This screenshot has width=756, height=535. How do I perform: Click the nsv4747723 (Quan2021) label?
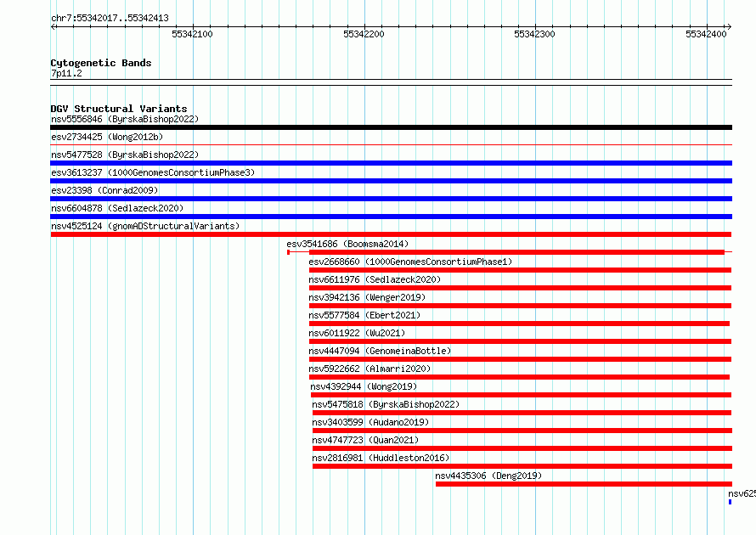click(365, 440)
